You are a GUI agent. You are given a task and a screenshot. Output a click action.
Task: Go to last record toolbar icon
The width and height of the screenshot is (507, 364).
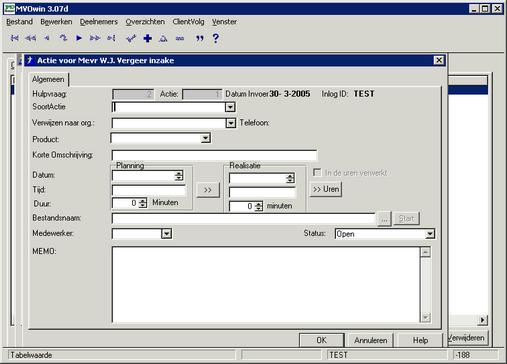pyautogui.click(x=111, y=38)
